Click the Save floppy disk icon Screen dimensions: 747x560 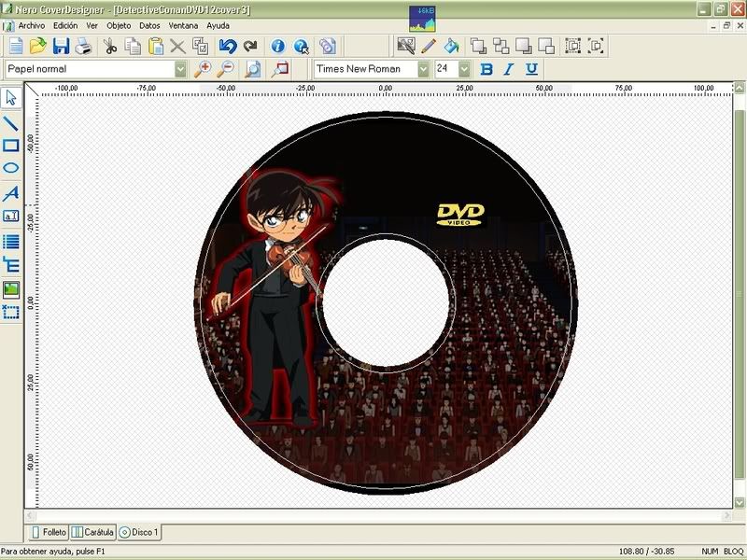point(61,46)
